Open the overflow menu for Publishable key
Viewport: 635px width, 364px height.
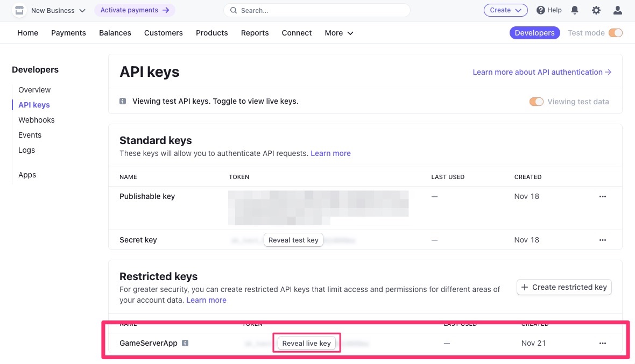602,196
